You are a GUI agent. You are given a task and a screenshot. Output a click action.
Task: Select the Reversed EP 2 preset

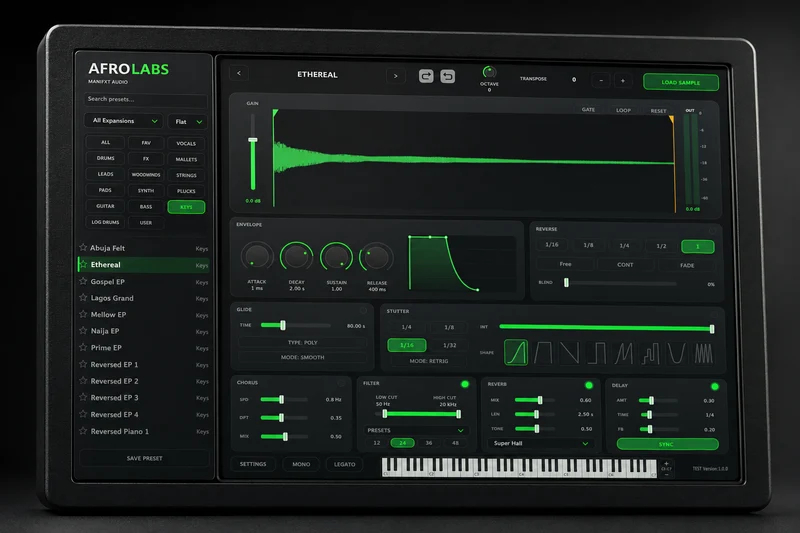coord(143,381)
